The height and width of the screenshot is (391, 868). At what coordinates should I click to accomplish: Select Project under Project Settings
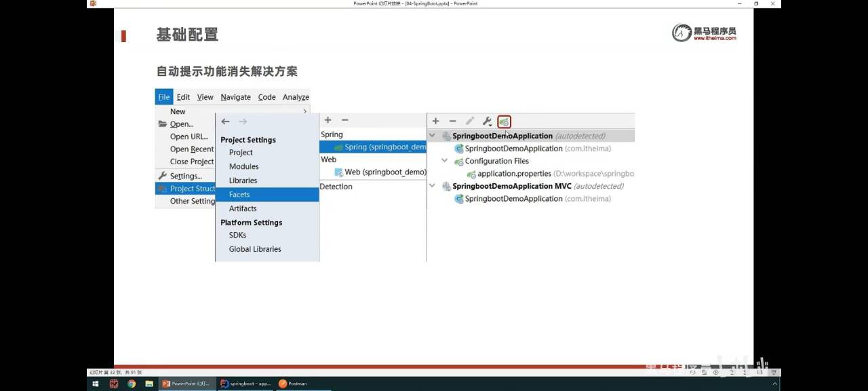point(241,153)
